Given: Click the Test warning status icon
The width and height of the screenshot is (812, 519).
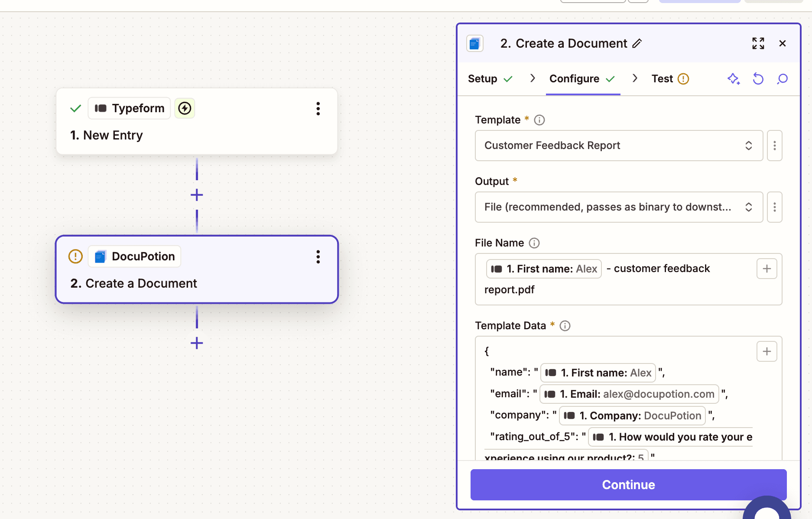Looking at the screenshot, I should click(x=683, y=79).
